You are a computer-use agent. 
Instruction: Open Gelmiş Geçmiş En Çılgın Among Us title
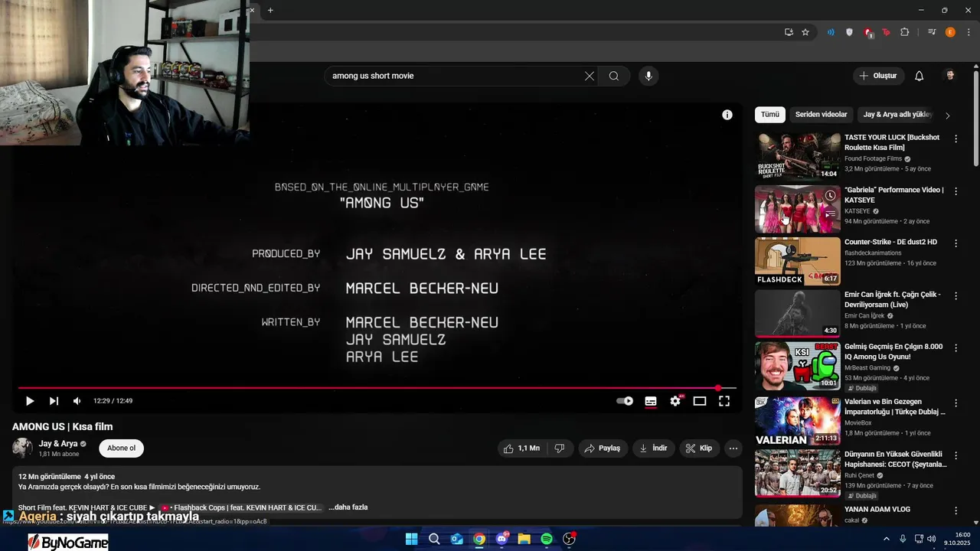[x=893, y=351]
